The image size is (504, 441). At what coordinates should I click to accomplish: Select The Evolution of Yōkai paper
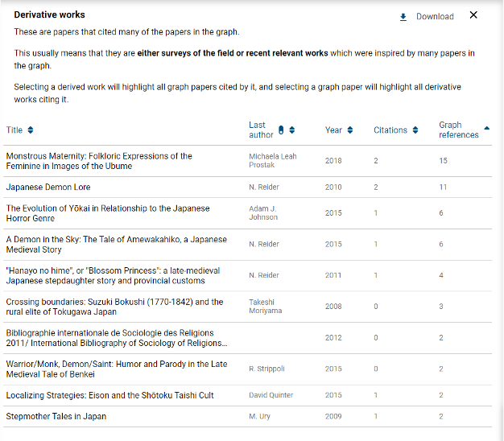point(107,213)
